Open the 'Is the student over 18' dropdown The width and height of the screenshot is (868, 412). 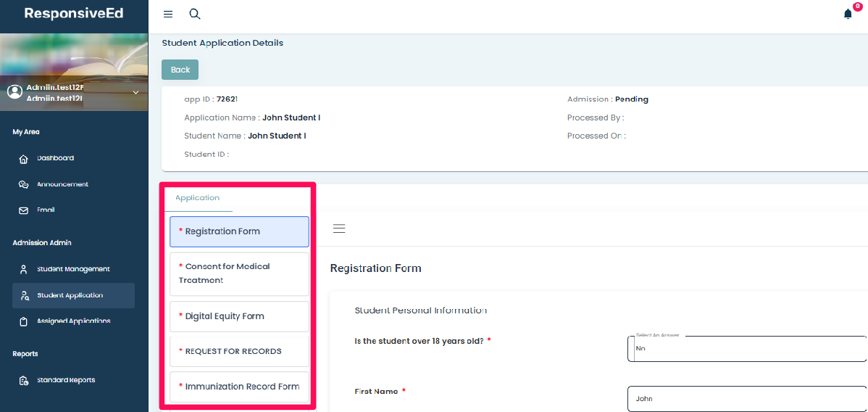746,348
